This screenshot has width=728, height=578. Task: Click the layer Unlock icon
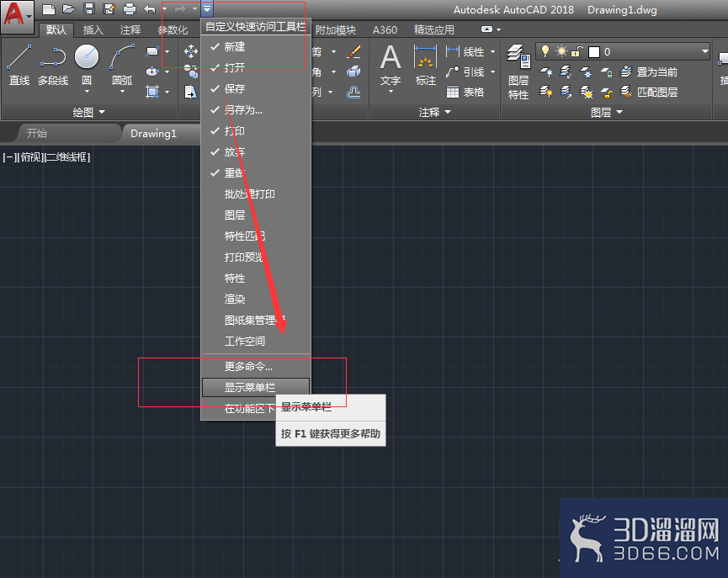point(606,92)
